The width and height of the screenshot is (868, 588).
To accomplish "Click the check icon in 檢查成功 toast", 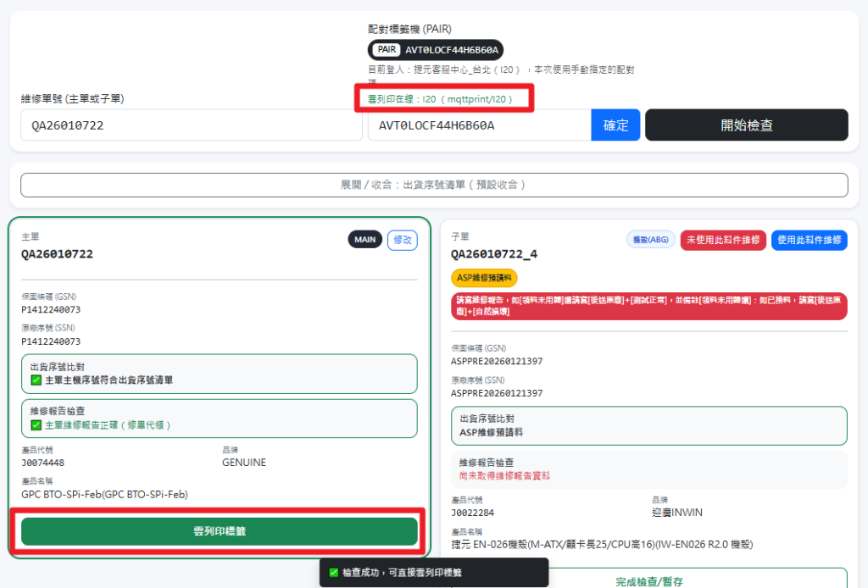I will coord(333,573).
